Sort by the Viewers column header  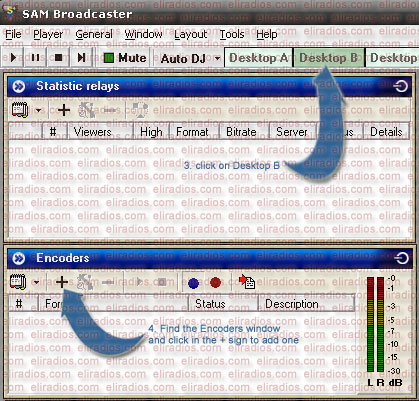click(x=100, y=132)
